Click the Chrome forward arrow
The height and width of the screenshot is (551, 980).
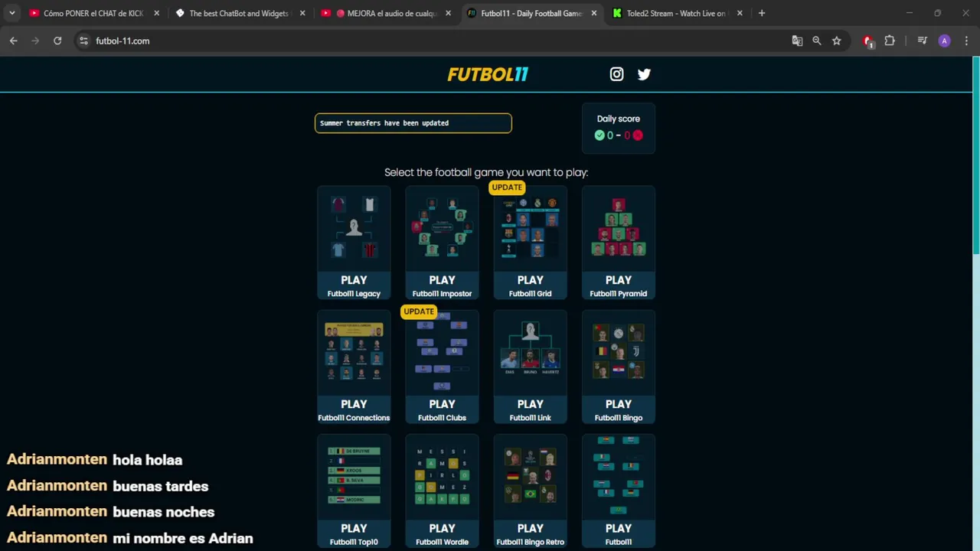[x=35, y=41]
